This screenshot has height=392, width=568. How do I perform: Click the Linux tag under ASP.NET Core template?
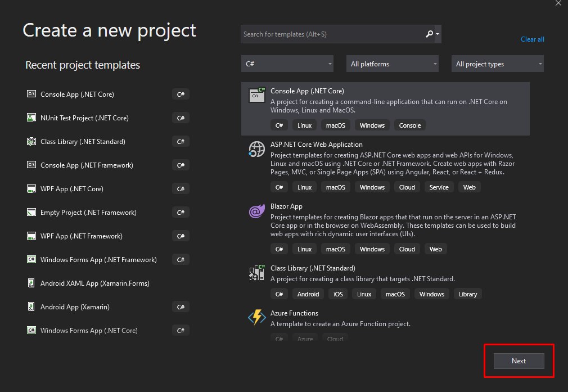pyautogui.click(x=304, y=187)
